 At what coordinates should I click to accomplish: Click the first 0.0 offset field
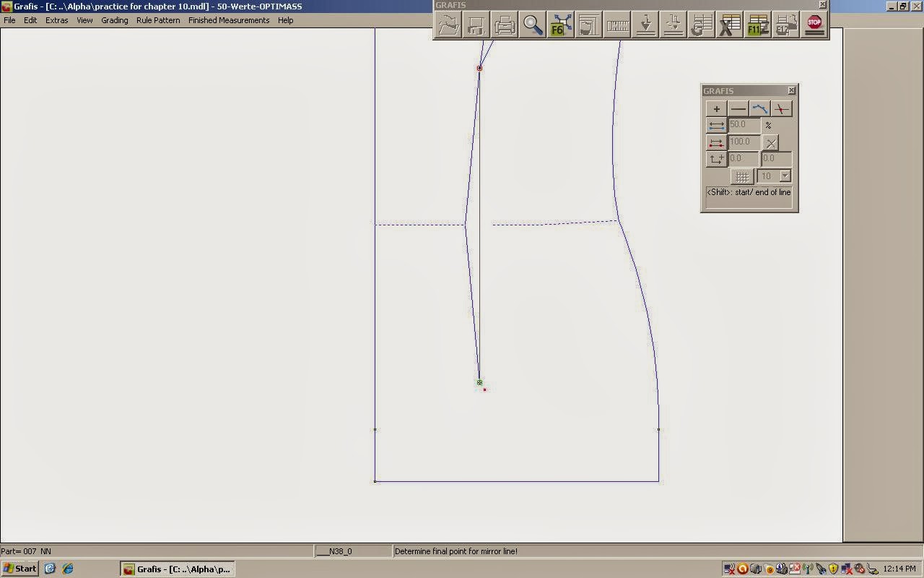coord(744,159)
